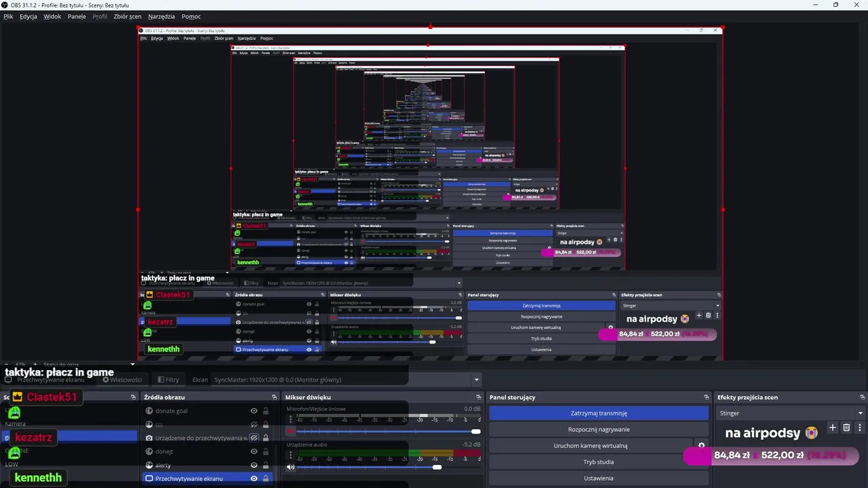
Task: Show the Urządzenie do przechwytywania source via eye
Action: (254, 438)
